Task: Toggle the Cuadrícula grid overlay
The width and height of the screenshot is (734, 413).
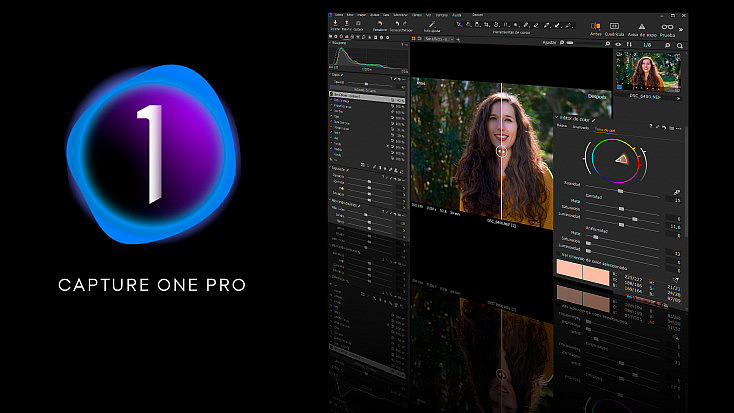Action: tap(614, 29)
